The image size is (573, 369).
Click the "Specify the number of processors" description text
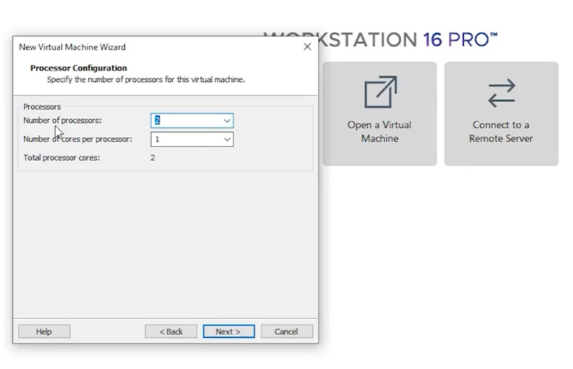[146, 80]
